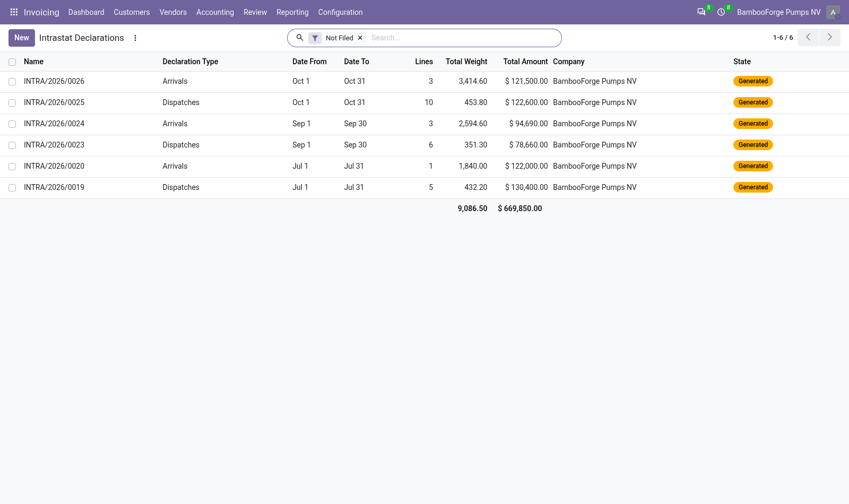Screen dimensions: 849x504
Task: Open the activities clock icon
Action: coord(721,12)
